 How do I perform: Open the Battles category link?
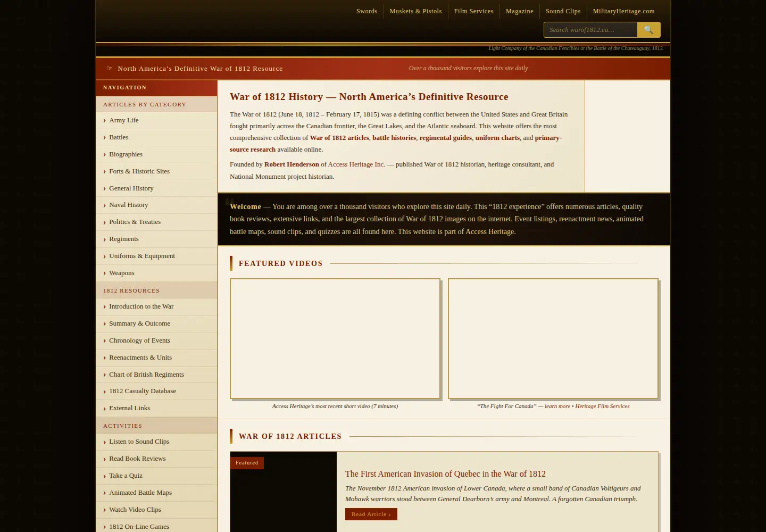tap(156, 137)
